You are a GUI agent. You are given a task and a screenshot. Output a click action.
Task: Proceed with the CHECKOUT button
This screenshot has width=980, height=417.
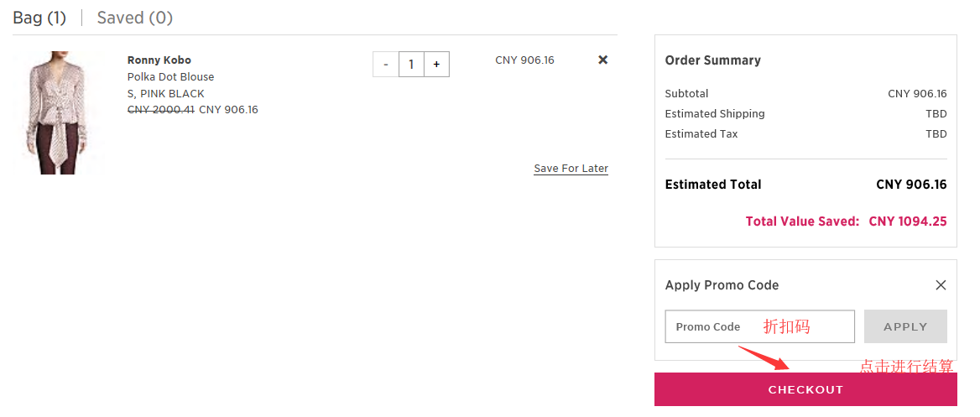coord(805,389)
